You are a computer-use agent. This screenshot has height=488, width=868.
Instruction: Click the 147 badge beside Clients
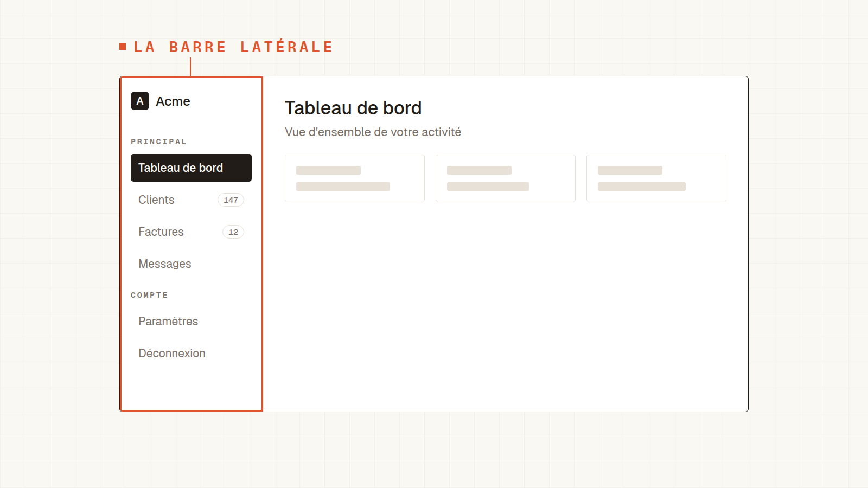pyautogui.click(x=231, y=200)
